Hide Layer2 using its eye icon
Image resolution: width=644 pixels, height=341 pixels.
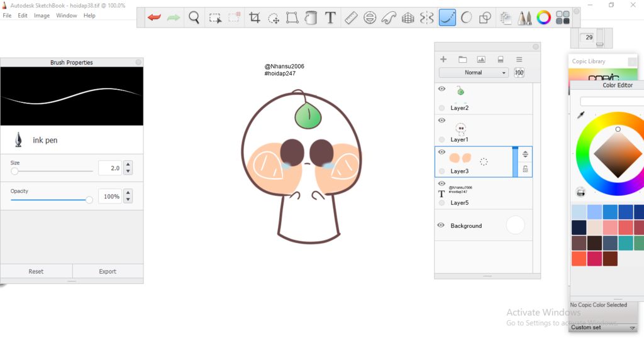coord(441,89)
